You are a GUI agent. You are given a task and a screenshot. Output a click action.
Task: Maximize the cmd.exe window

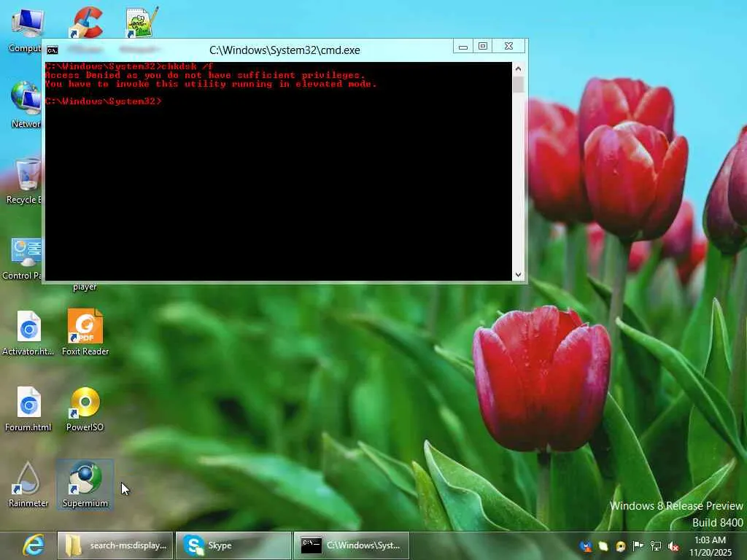point(483,46)
